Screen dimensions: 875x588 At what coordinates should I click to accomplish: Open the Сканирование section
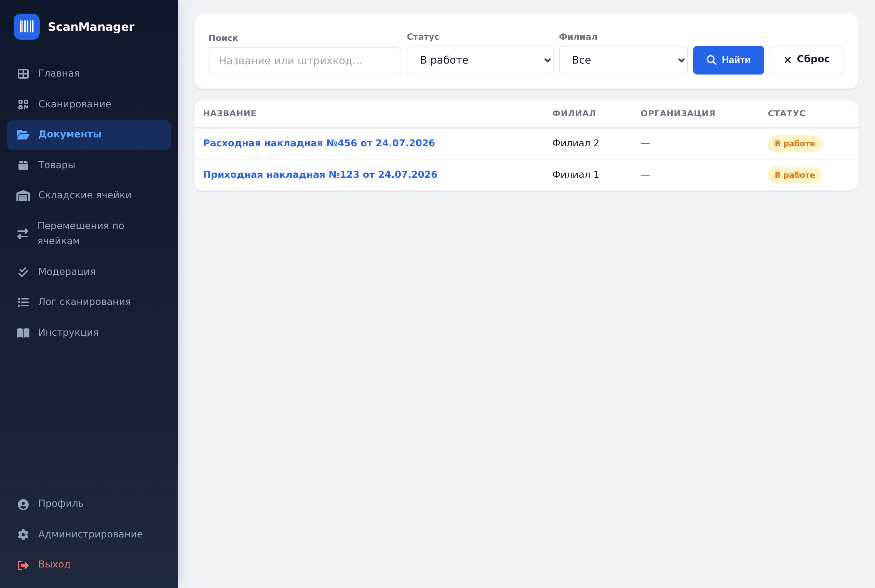point(89,104)
